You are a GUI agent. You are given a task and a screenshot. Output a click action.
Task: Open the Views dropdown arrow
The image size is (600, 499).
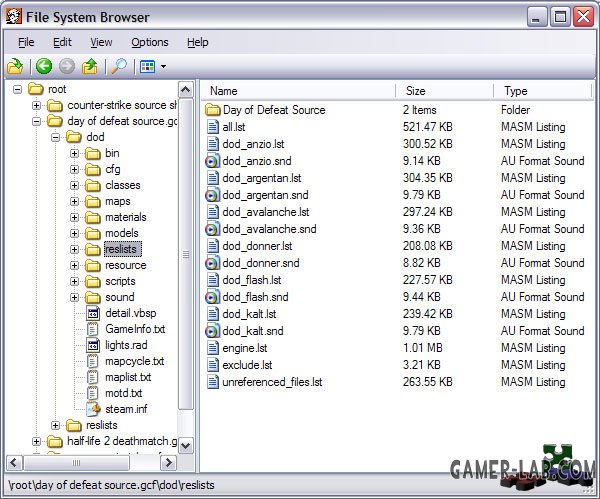[x=163, y=67]
